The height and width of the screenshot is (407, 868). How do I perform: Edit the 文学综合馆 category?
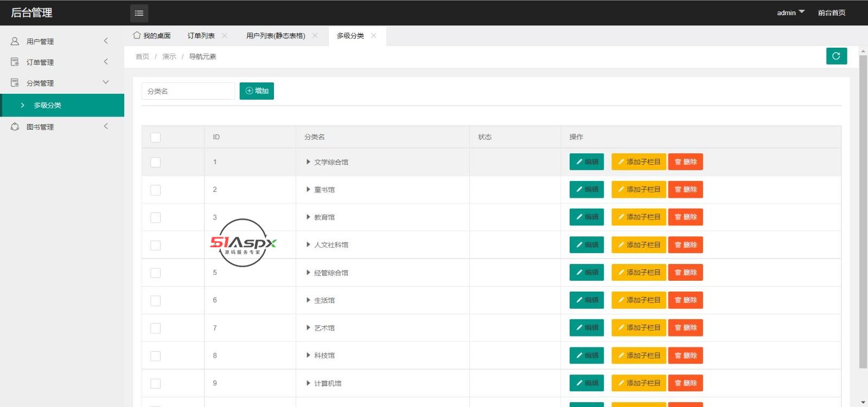(586, 162)
